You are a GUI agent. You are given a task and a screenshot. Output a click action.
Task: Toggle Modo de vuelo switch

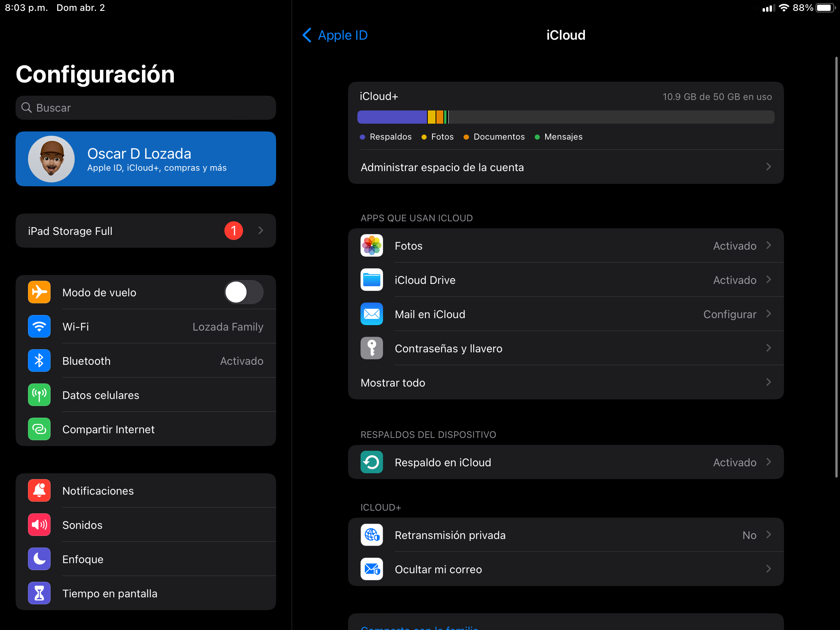click(x=244, y=292)
